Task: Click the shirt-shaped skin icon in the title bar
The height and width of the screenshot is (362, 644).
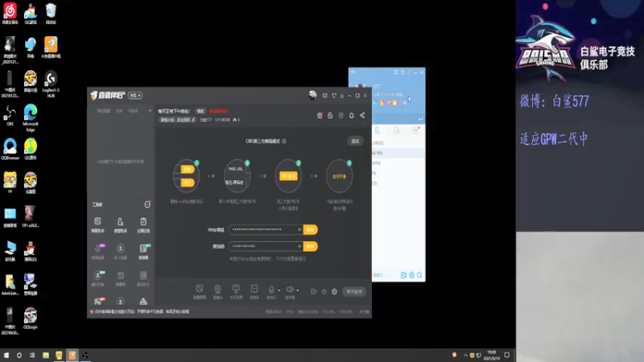Action: coord(334,96)
